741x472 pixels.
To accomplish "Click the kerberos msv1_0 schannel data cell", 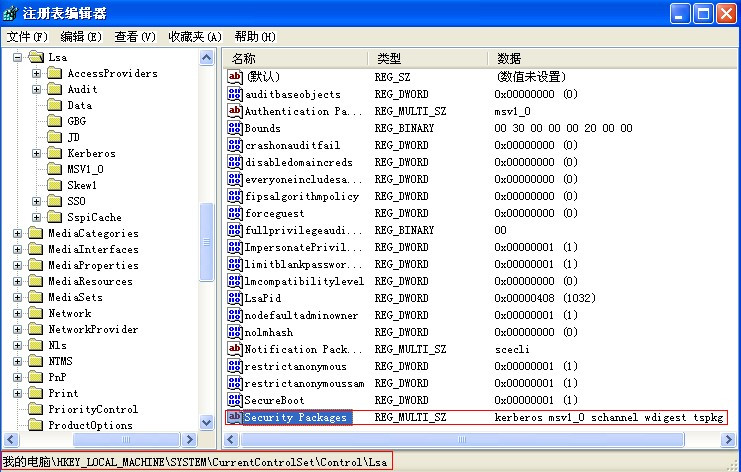I will pos(609,418).
